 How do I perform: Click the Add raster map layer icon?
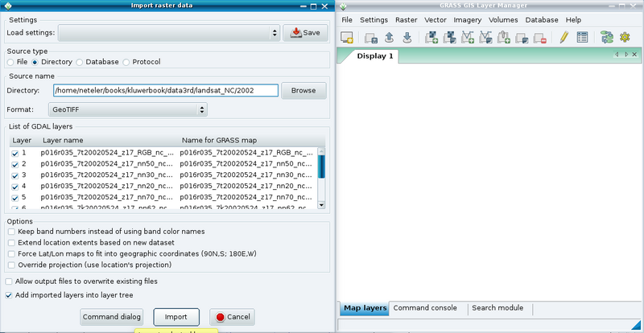tap(431, 37)
